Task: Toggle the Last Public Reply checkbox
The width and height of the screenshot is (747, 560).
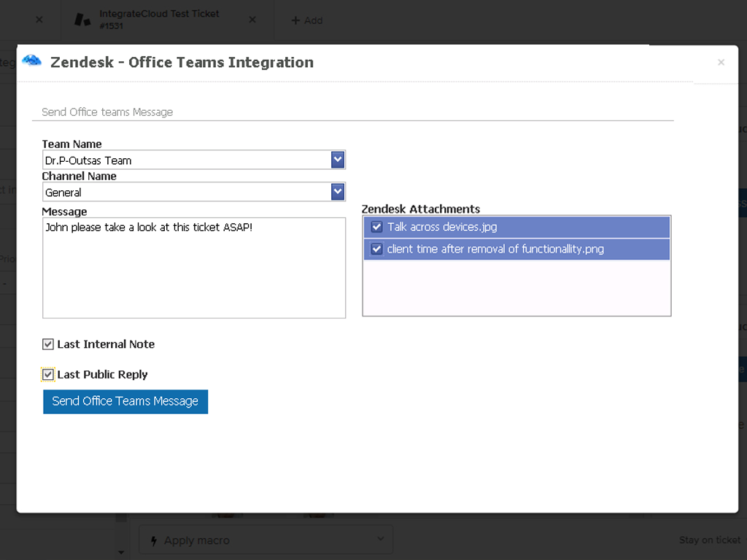Action: coord(47,374)
